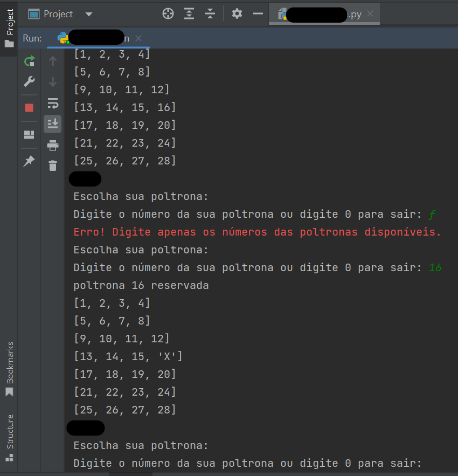Screen dimensions: 458x476
Task: Clear all console output with trash icon
Action: click(52, 166)
